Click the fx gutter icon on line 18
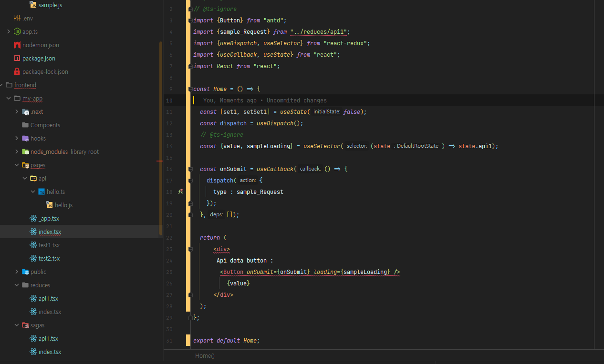 (180, 192)
